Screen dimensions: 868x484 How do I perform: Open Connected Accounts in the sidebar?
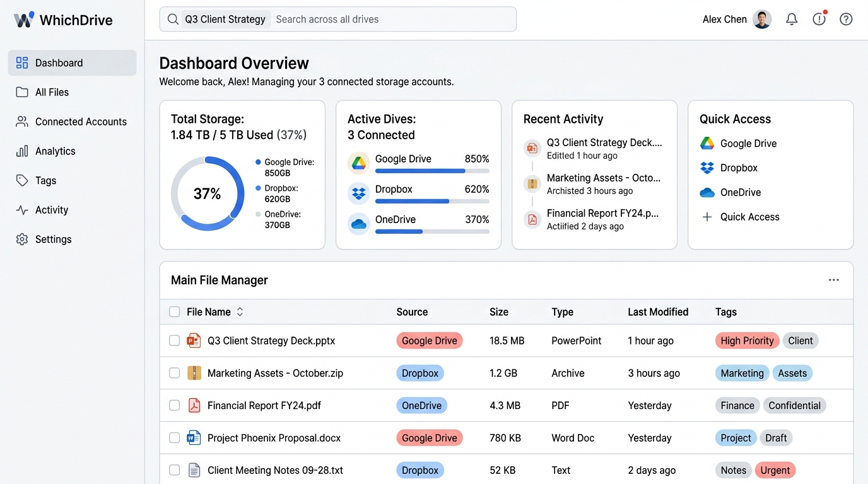(72, 122)
